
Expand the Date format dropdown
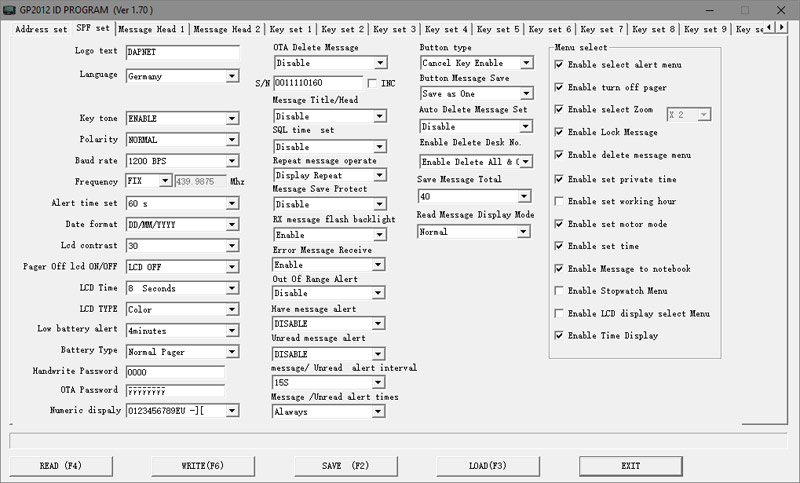click(x=232, y=224)
